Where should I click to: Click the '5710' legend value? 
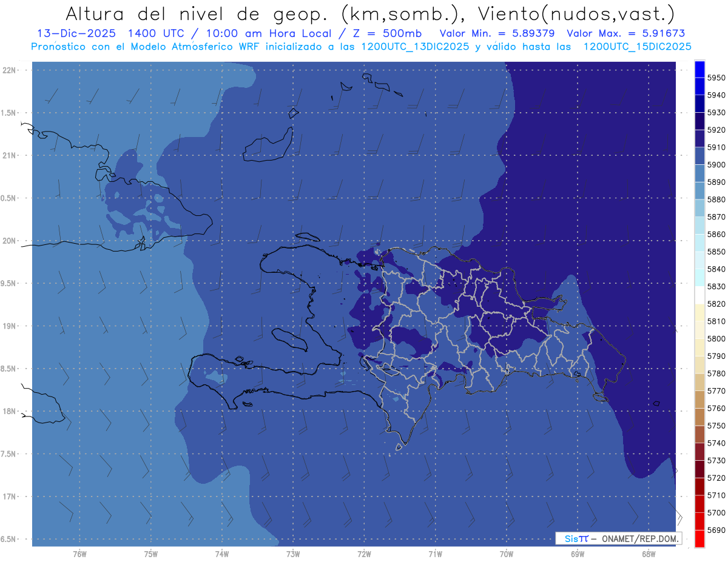[716, 495]
